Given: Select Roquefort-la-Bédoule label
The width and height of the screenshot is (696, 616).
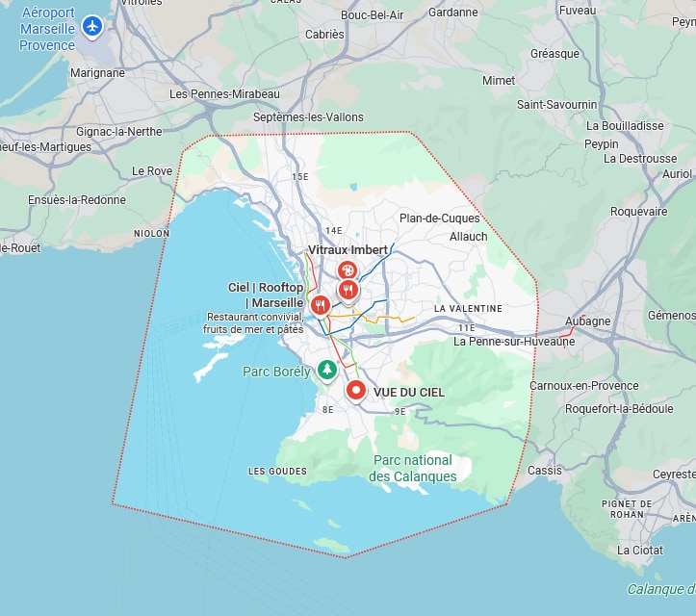Looking at the screenshot, I should tap(619, 409).
